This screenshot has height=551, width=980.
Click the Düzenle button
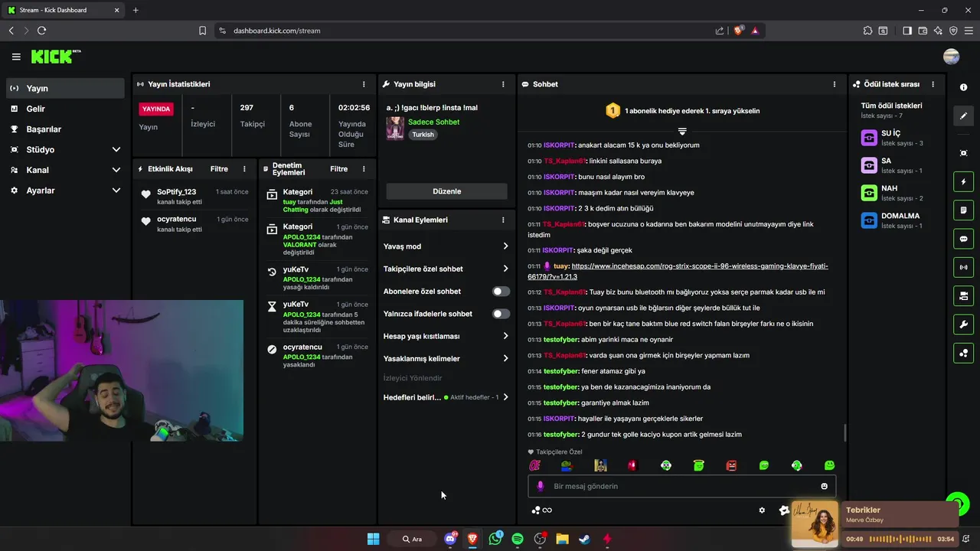[x=446, y=191]
